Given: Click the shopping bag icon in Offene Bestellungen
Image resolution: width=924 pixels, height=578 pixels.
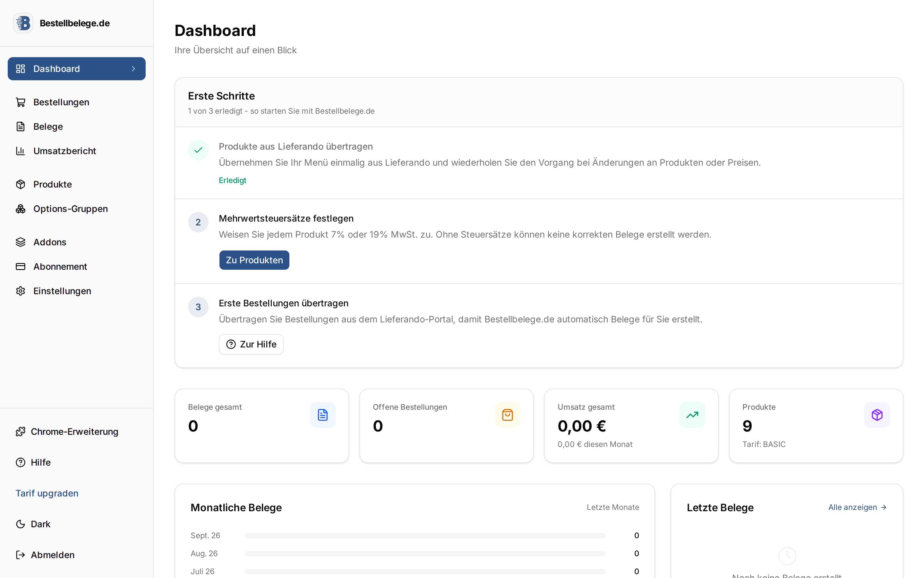Looking at the screenshot, I should coord(508,415).
